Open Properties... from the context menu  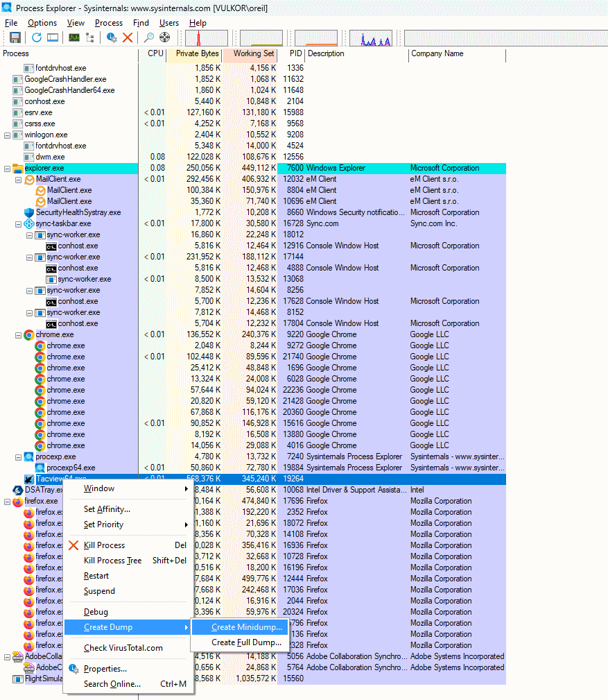[x=128, y=669]
